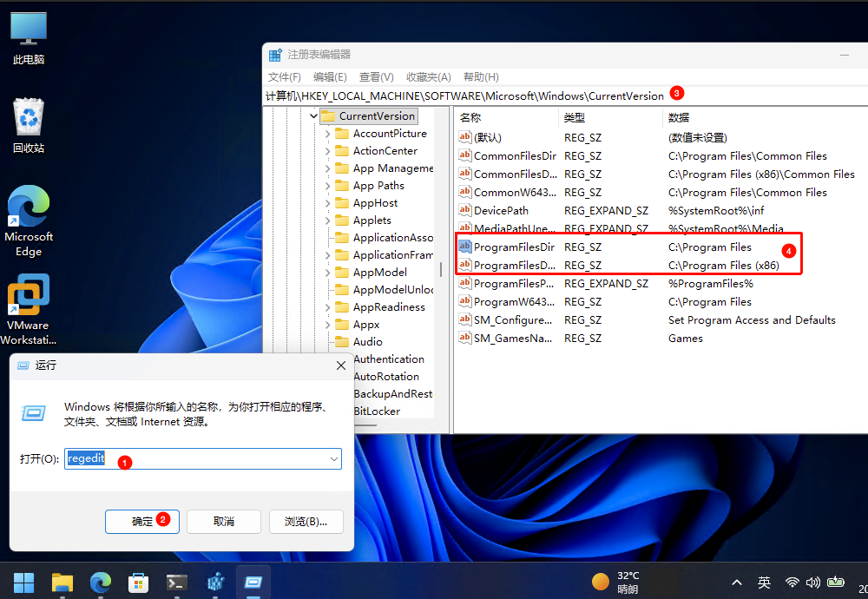Screen dimensions: 868x599
Task: Open the Windows Start menu
Action: pyautogui.click(x=23, y=583)
